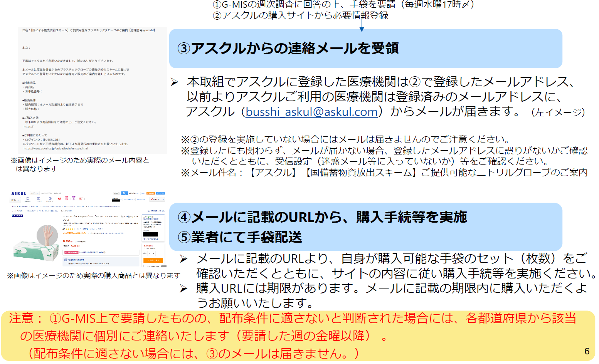Click the ASKUL logo in the site screenshot
The height and width of the screenshot is (364, 599).
coord(19,193)
